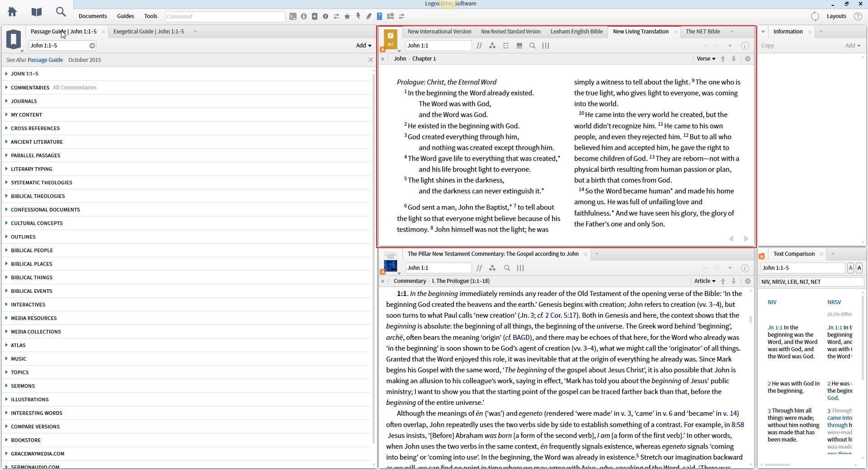The height and width of the screenshot is (470, 868).
Task: Open the Add dropdown in Passage Guide
Action: (x=363, y=46)
